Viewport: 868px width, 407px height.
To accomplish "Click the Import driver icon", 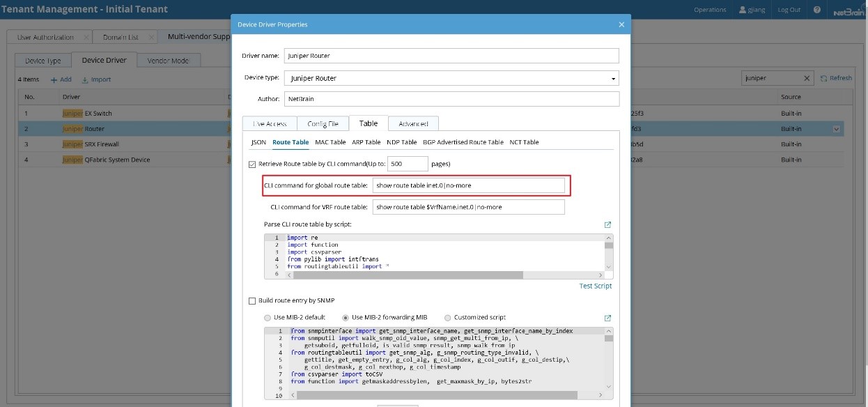I will click(x=85, y=79).
